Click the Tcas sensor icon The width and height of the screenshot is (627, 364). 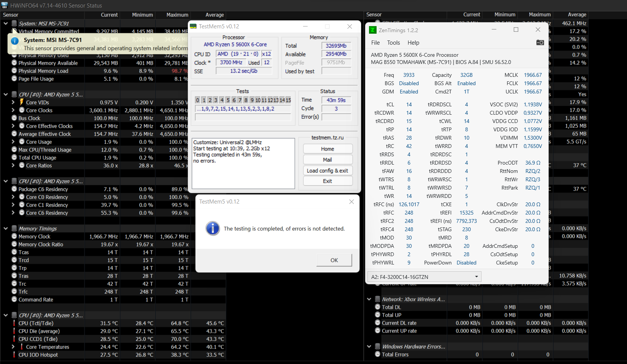(14, 252)
